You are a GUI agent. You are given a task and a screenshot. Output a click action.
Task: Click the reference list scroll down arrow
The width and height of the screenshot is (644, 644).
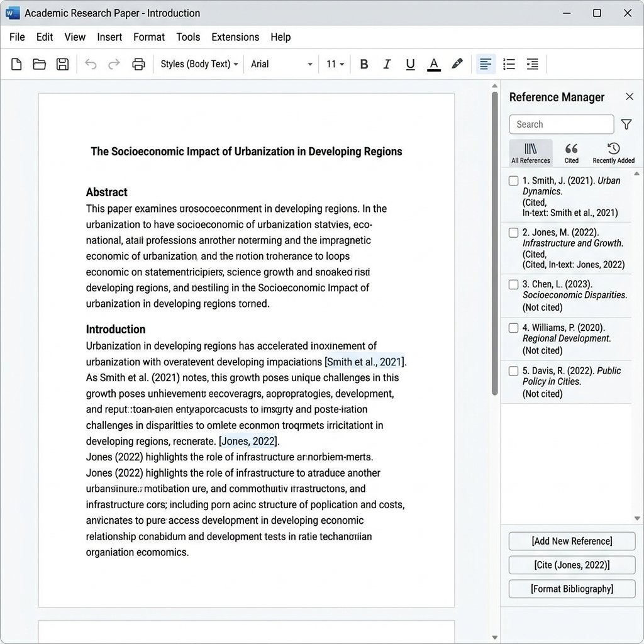click(x=637, y=518)
